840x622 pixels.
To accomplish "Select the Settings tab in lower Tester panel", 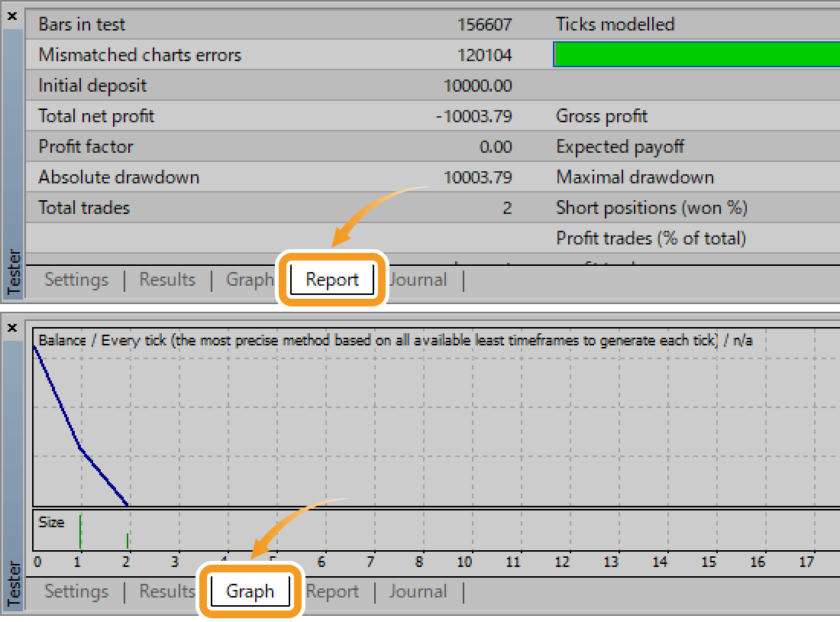I will pos(76,591).
